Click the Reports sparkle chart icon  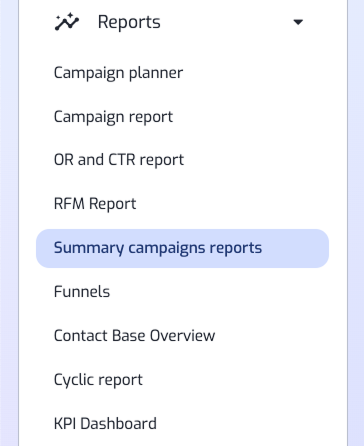tap(67, 22)
